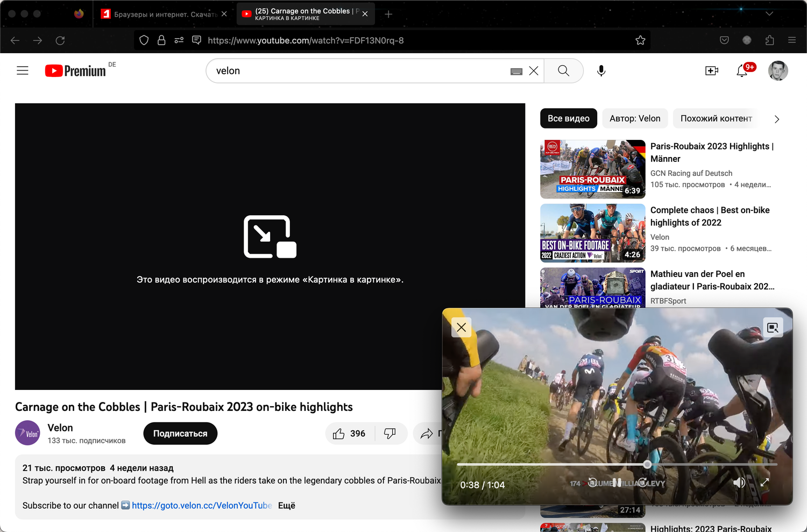The height and width of the screenshot is (532, 807).
Task: Open the Extensions puzzle menu
Action: [769, 40]
